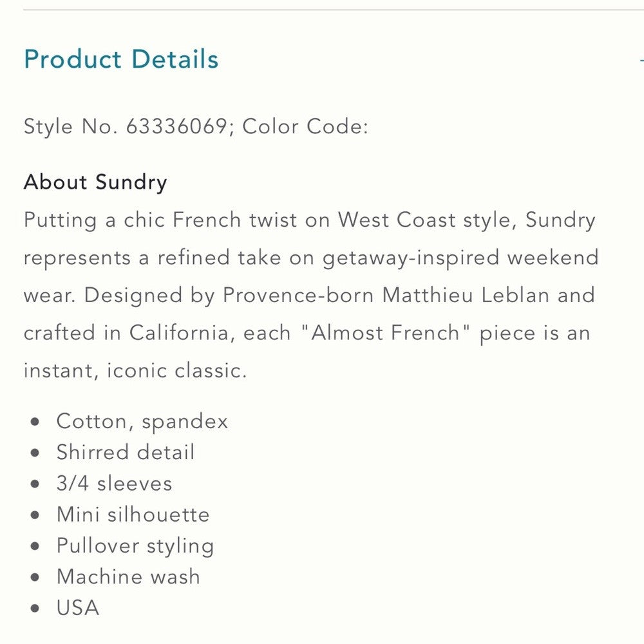The width and height of the screenshot is (644, 644).
Task: Click the phrase "instant, iconic classic"
Action: (x=135, y=371)
